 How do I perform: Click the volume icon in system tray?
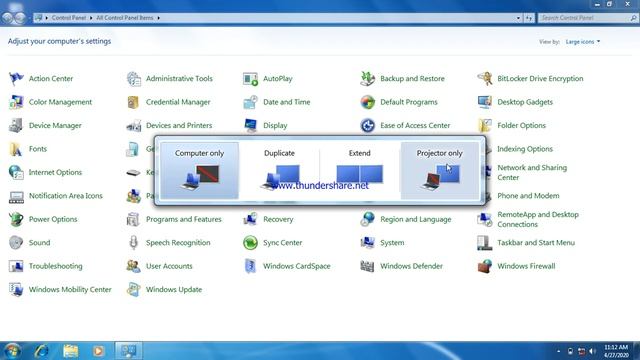pyautogui.click(x=592, y=351)
